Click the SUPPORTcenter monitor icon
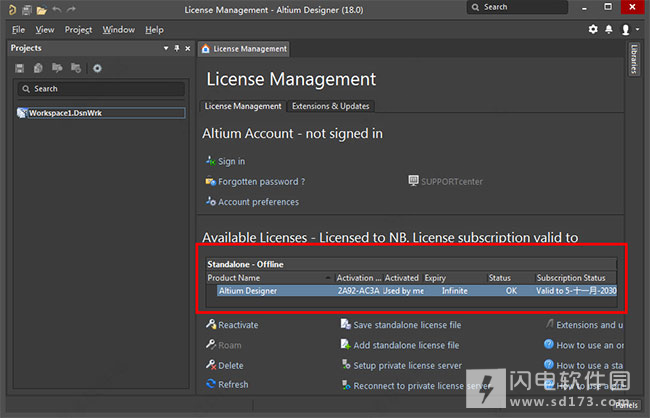Screen dimensions: 650x418 pyautogui.click(x=413, y=181)
